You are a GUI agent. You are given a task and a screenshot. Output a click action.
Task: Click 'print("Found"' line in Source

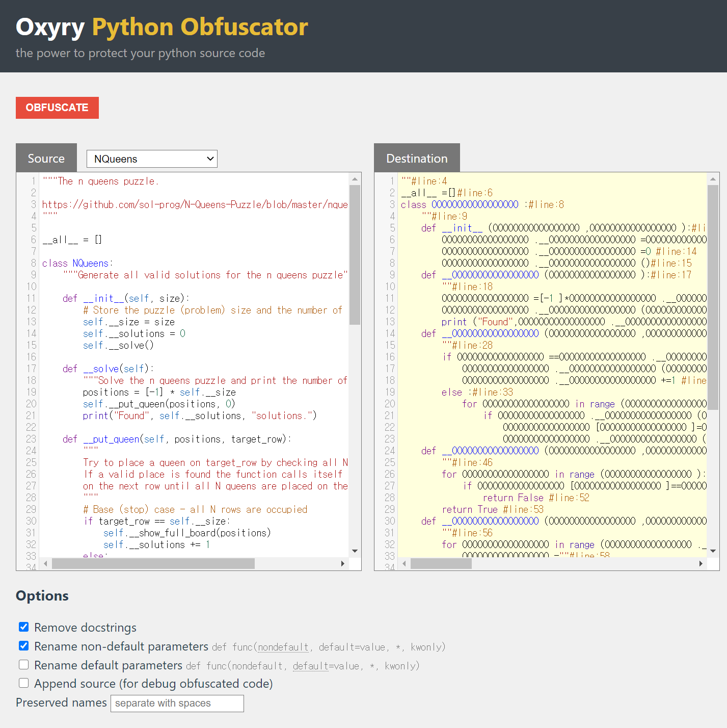(x=200, y=415)
